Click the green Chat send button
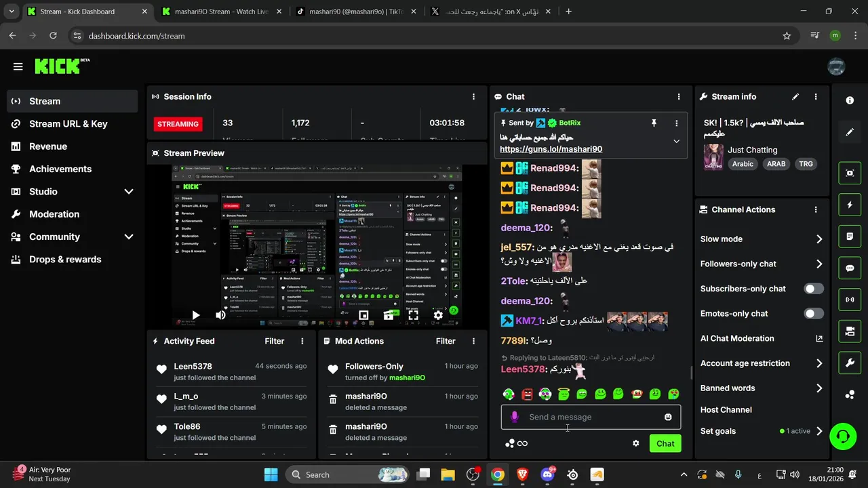868x488 pixels. (x=665, y=443)
